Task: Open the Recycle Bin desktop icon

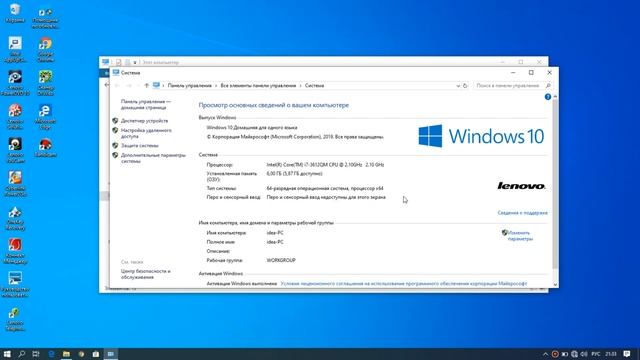Action: pos(15,13)
